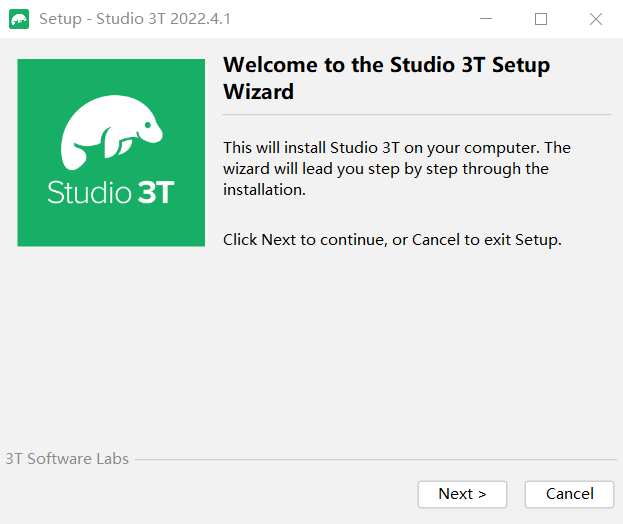This screenshot has height=524, width=623.
Task: Click the Next button to continue
Action: [462, 494]
